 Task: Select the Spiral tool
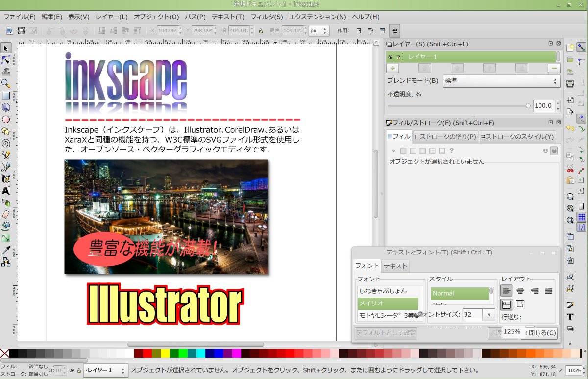6,143
